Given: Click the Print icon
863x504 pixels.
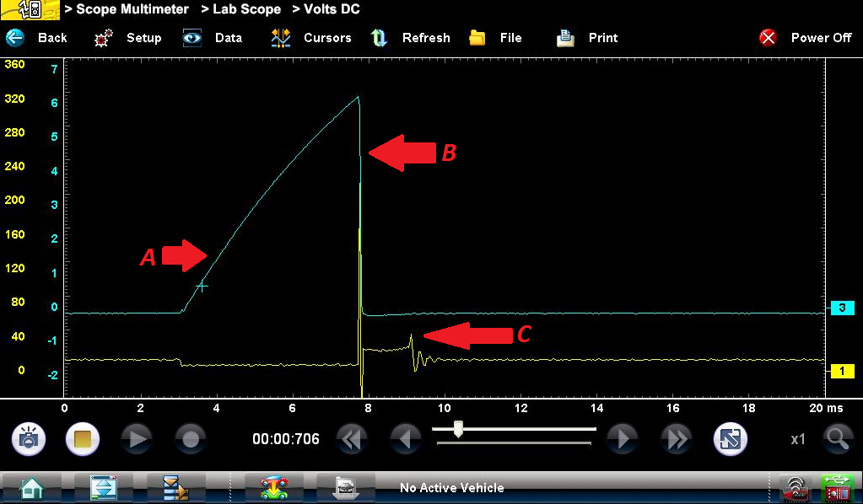Looking at the screenshot, I should tap(565, 38).
